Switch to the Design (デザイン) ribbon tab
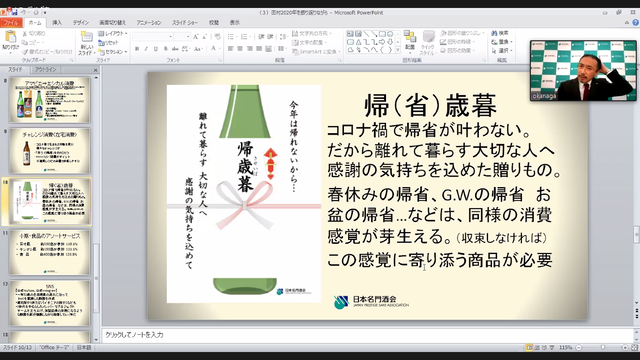640x360 pixels. [x=80, y=23]
